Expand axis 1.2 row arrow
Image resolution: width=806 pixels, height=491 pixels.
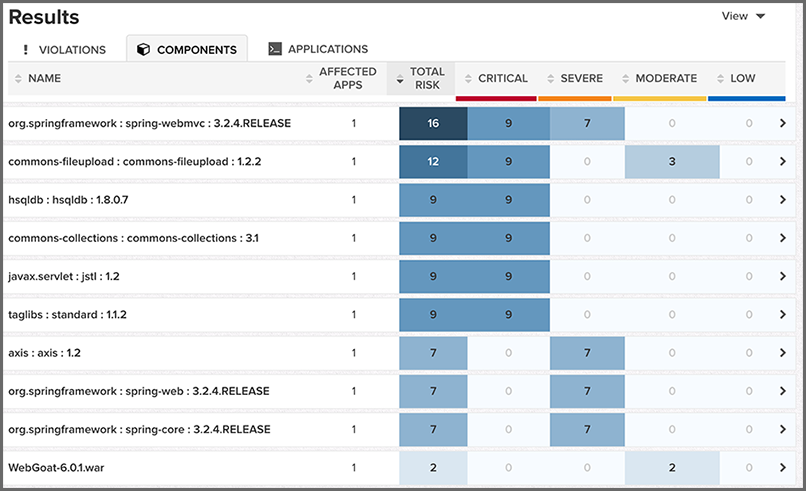pyautogui.click(x=783, y=353)
